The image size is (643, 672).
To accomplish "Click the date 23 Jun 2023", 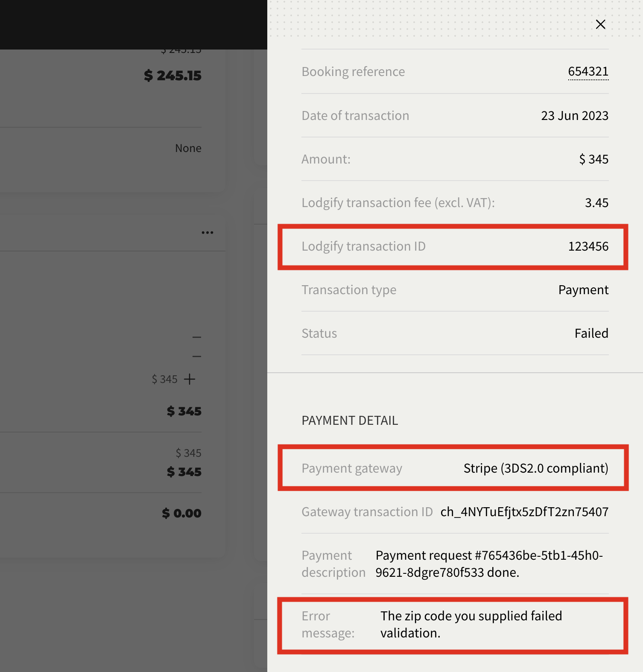I will pos(575,116).
